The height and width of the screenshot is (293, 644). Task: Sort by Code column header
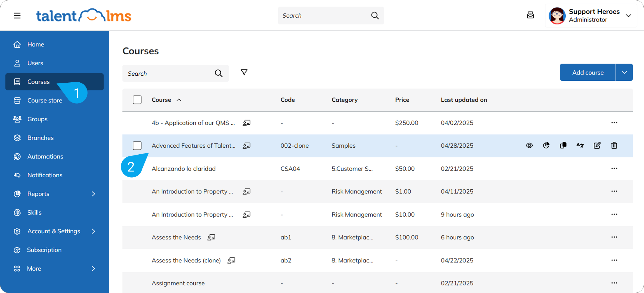tap(288, 100)
